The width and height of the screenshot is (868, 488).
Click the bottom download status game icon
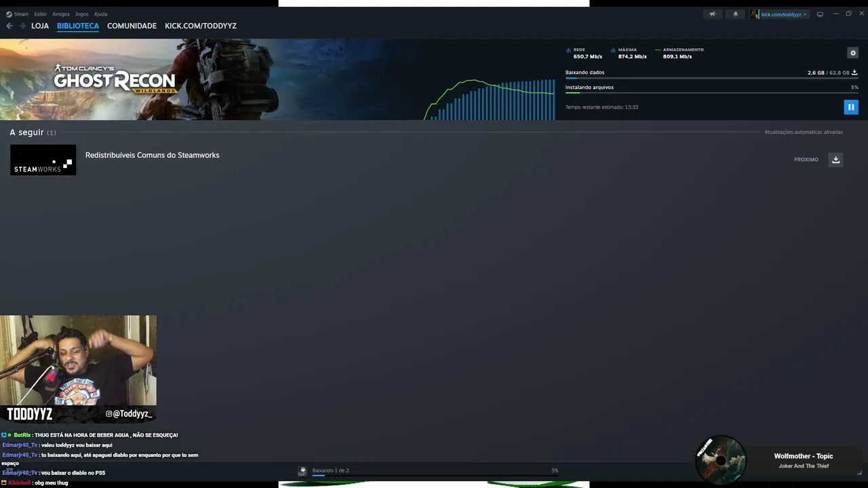pyautogui.click(x=303, y=471)
